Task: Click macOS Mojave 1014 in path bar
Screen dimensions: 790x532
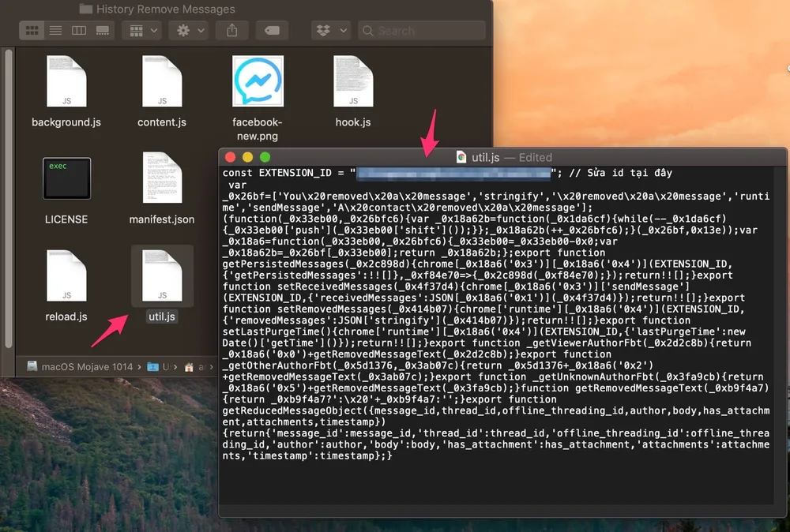Action: (x=85, y=366)
